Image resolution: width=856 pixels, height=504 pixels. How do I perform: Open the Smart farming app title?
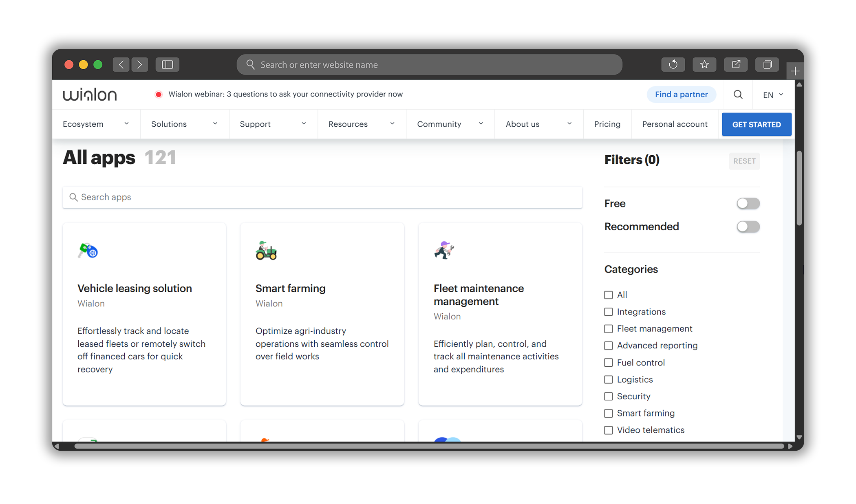click(x=290, y=288)
